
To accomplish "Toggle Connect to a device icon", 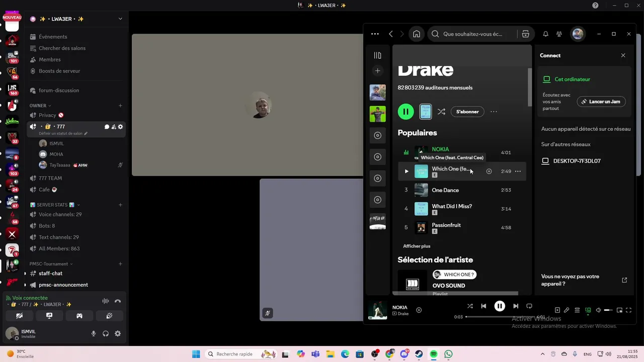I will pyautogui.click(x=588, y=310).
